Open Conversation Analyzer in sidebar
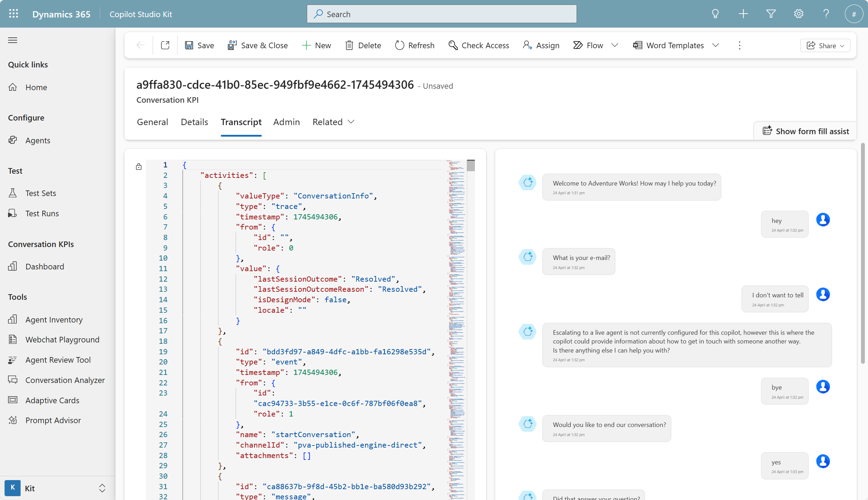 point(65,380)
